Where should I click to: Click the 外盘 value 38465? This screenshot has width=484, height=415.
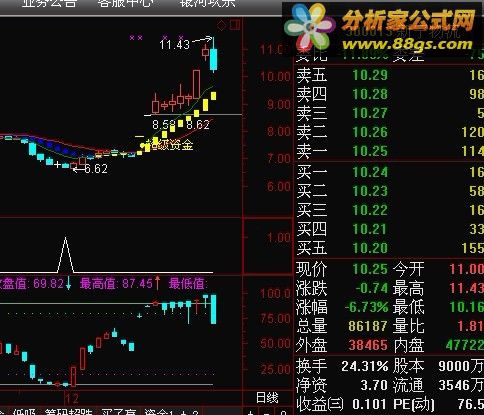click(x=368, y=345)
